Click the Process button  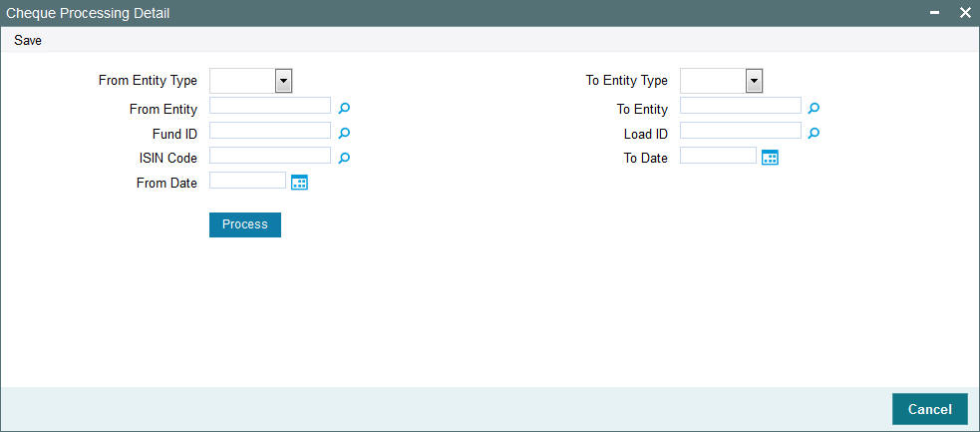point(245,224)
